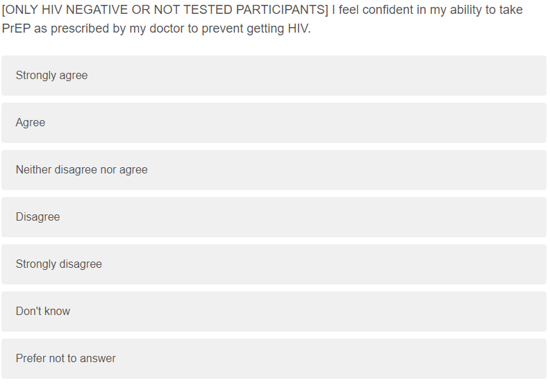Pick the "Prefer not to answer" option

[x=274, y=359]
